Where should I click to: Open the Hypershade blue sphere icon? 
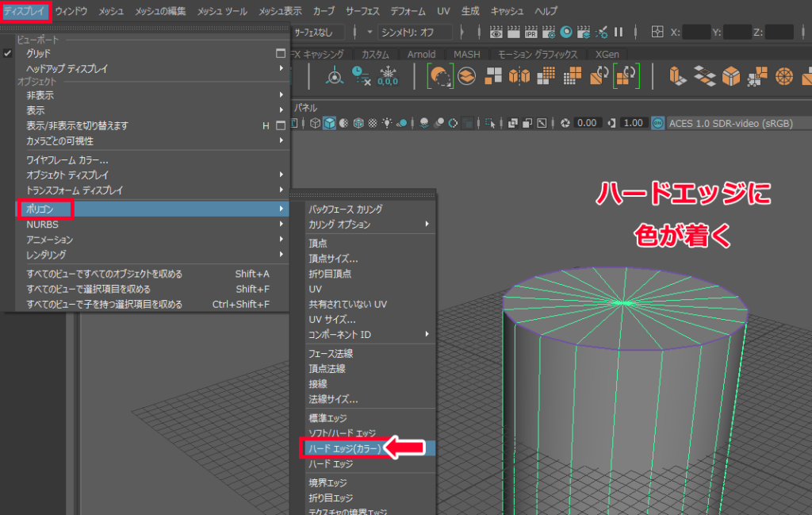pyautogui.click(x=566, y=32)
